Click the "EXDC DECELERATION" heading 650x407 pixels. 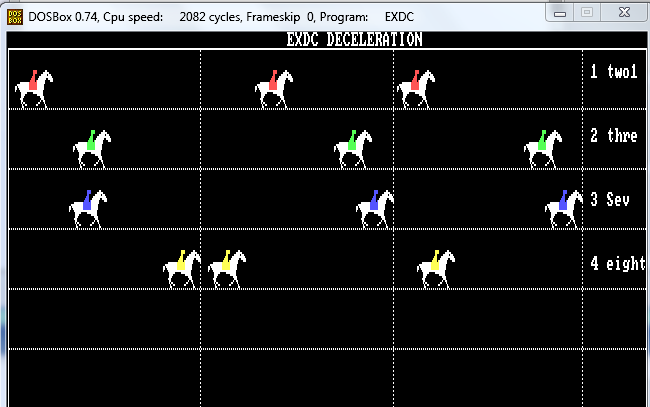point(354,40)
